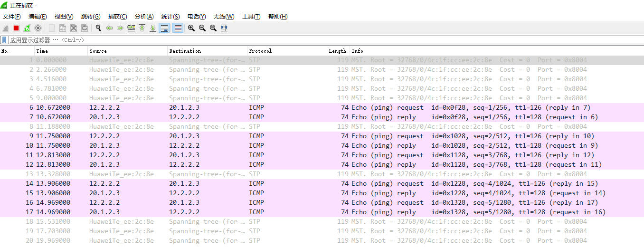Open capture options gear icon

38,28
